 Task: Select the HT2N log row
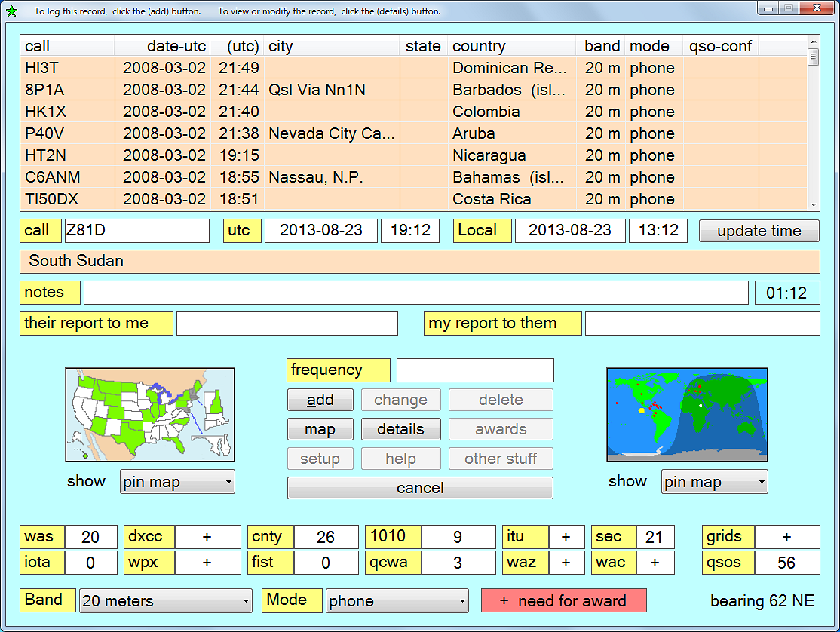click(413, 155)
